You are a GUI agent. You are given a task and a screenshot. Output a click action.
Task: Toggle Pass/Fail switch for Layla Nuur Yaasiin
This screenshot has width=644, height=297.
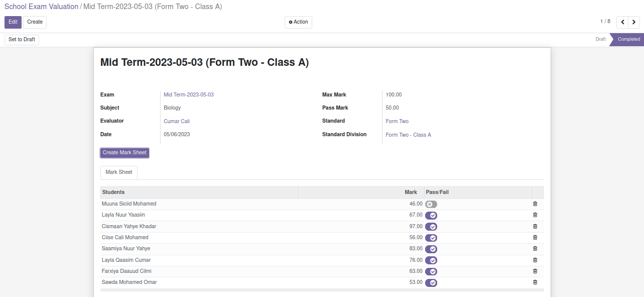click(431, 216)
